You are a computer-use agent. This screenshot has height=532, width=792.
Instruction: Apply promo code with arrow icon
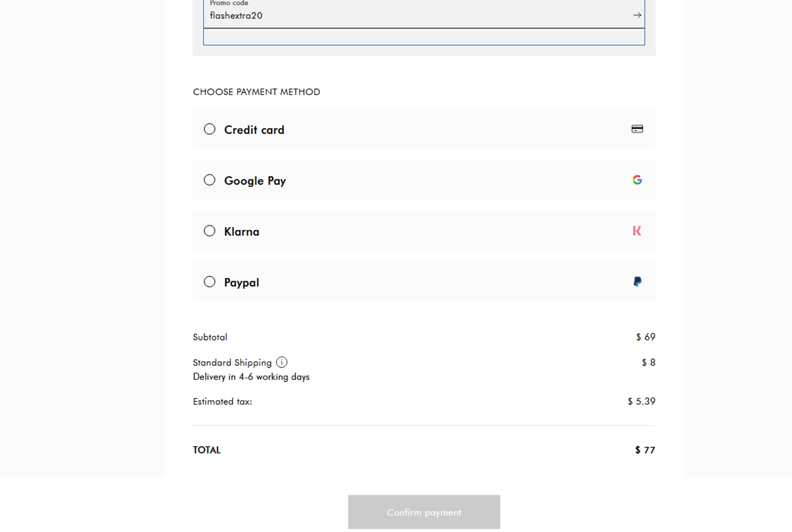point(637,15)
